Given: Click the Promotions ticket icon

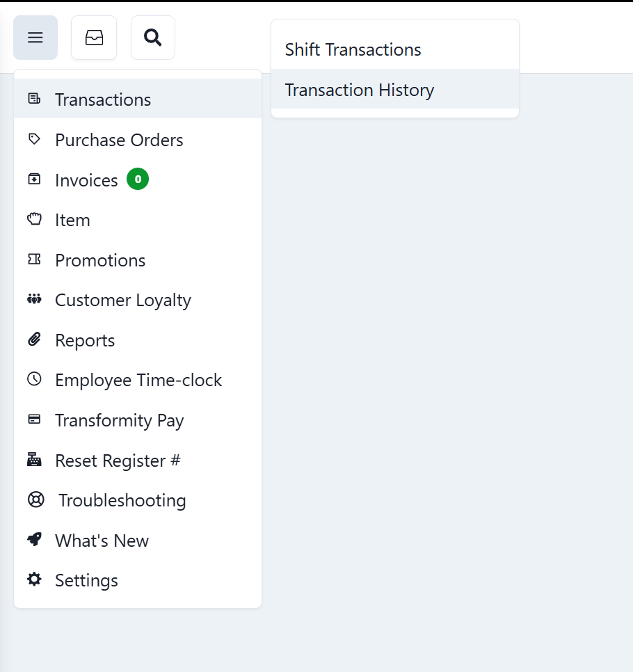Looking at the screenshot, I should pyautogui.click(x=34, y=259).
